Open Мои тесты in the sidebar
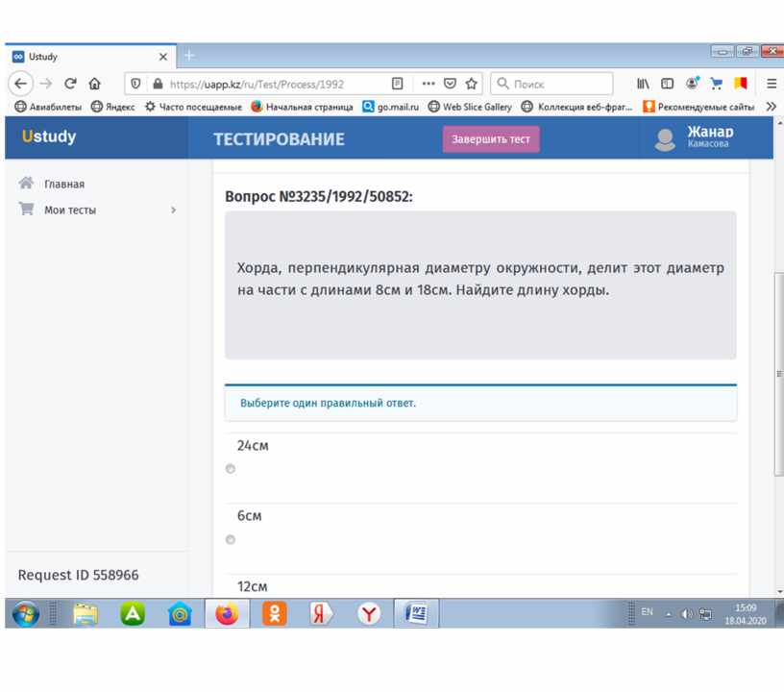784x692 pixels. (70, 210)
